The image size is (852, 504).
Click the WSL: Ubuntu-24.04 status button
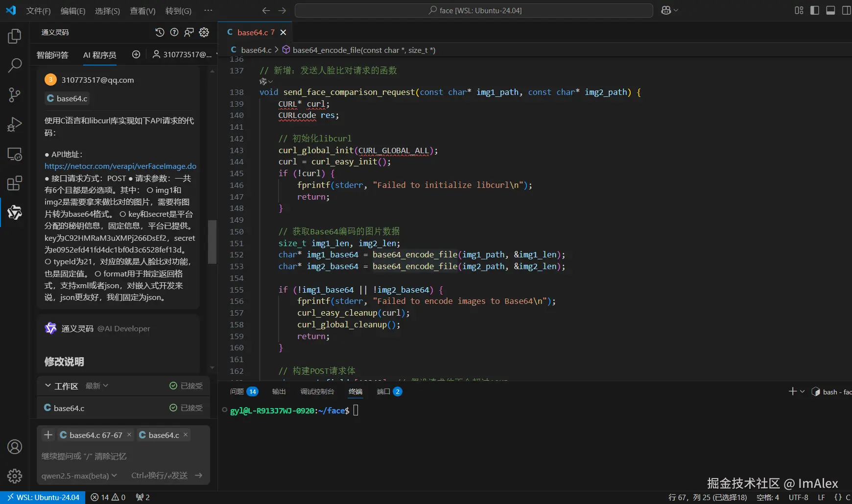[43, 497]
